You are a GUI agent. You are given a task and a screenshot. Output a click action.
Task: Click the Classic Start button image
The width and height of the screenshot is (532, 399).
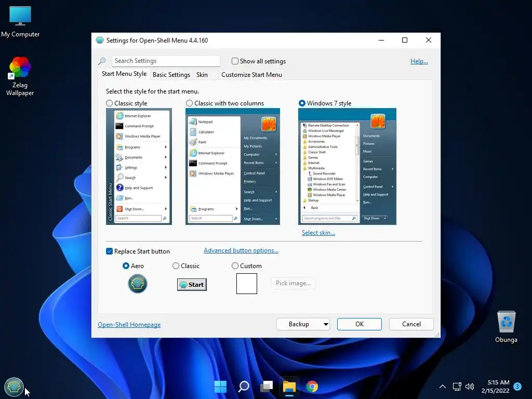point(192,285)
